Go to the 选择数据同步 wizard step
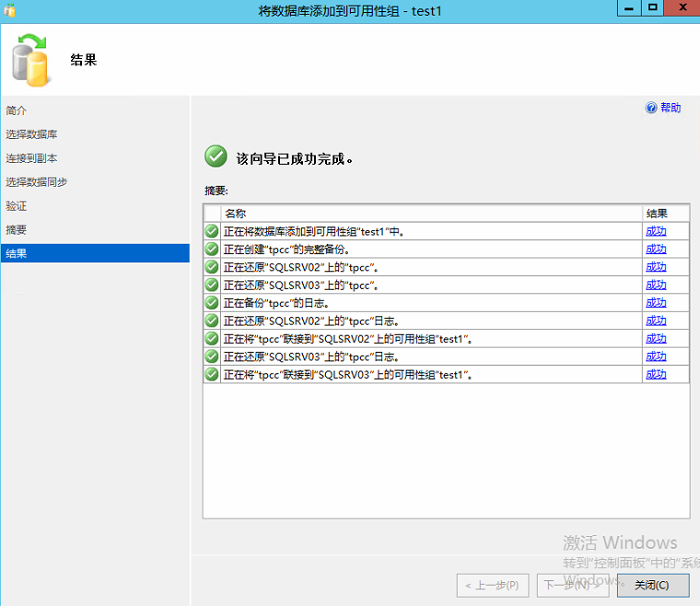The image size is (700, 606). 36,182
